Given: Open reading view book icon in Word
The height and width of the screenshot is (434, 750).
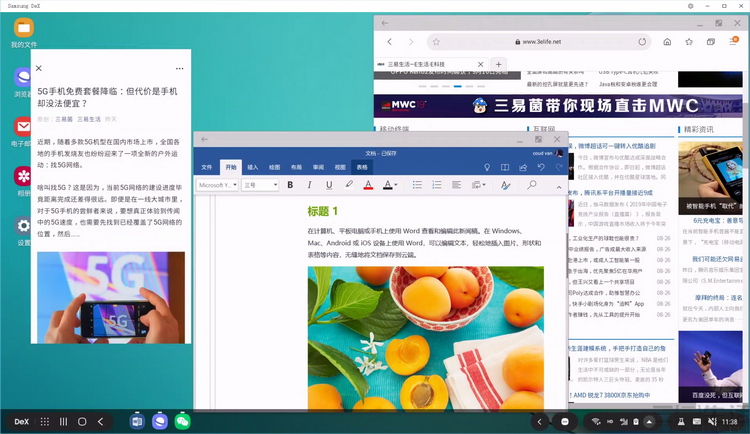Looking at the screenshot, I should click(x=505, y=167).
